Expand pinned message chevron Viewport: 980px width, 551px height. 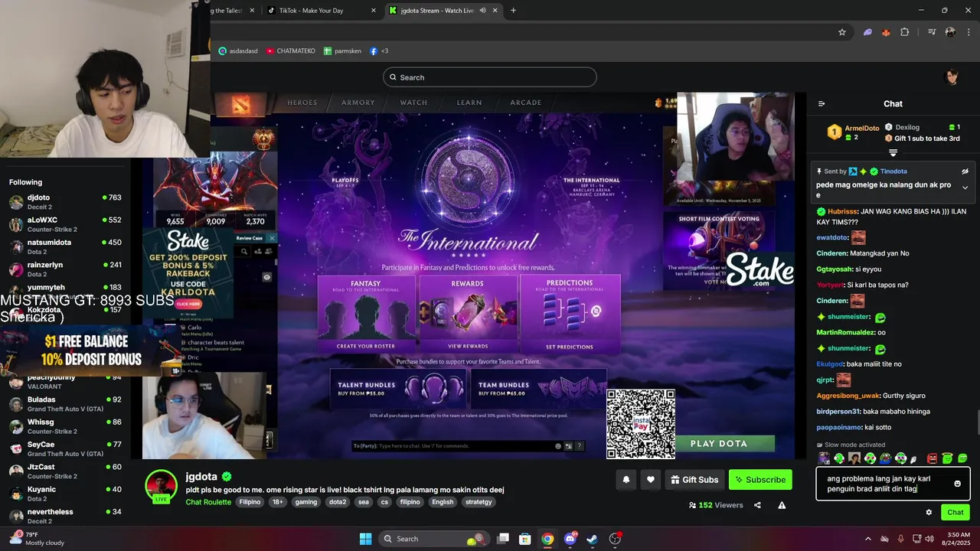965,187
